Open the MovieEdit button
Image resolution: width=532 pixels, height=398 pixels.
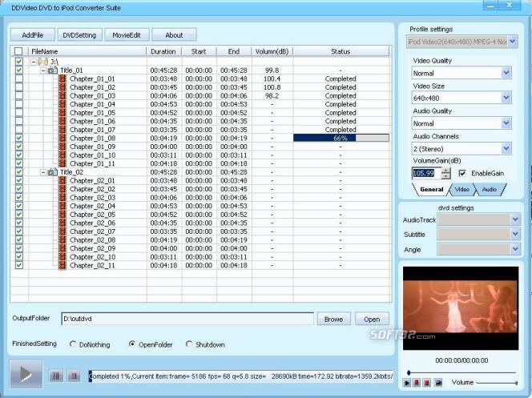pos(127,35)
